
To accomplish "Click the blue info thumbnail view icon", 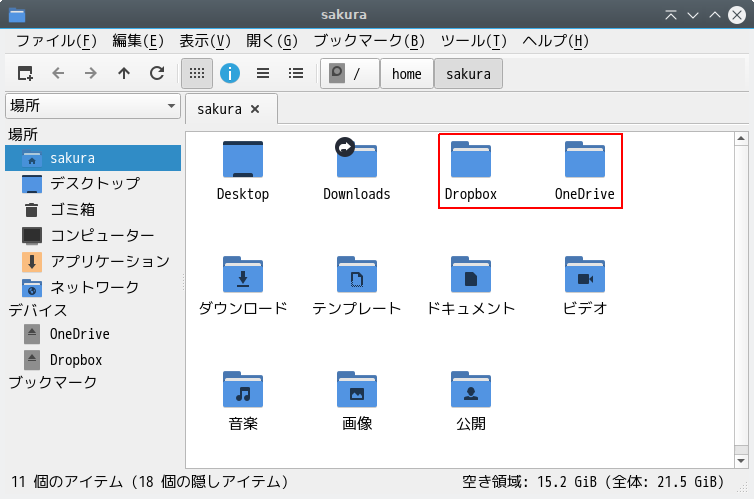I will pos(230,73).
